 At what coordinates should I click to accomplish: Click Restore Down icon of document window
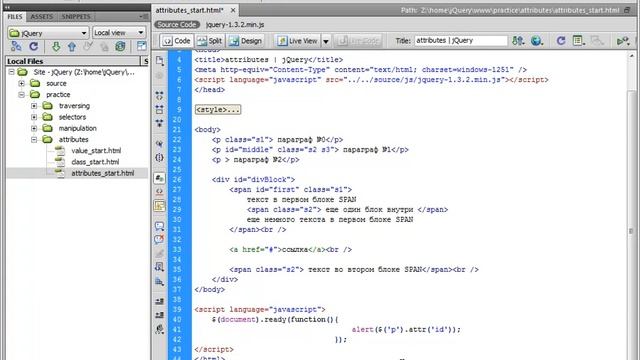[627, 10]
